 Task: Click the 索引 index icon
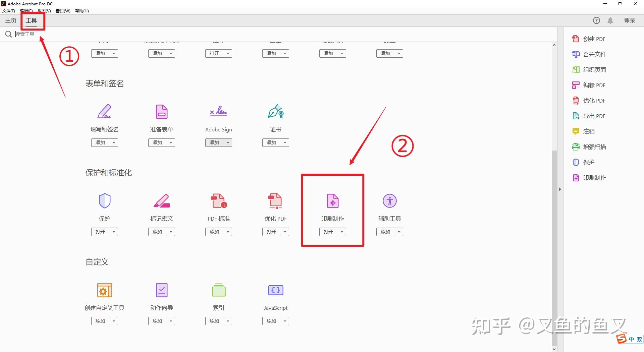[x=219, y=290]
